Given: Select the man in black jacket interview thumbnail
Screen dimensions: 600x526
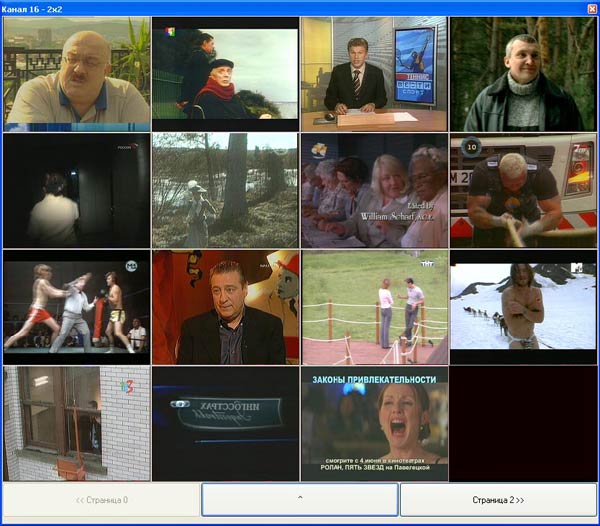Looking at the screenshot, I should pos(225,307).
